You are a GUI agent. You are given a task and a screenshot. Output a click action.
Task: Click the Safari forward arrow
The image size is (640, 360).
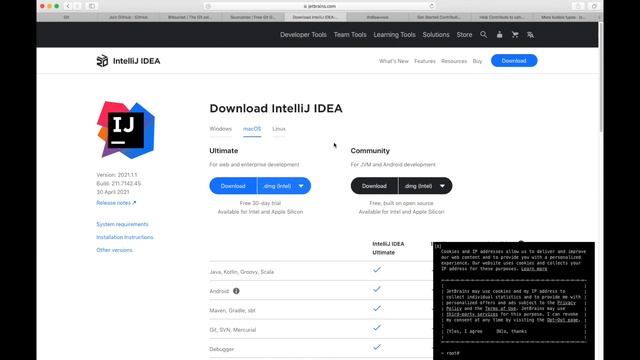point(77,6)
